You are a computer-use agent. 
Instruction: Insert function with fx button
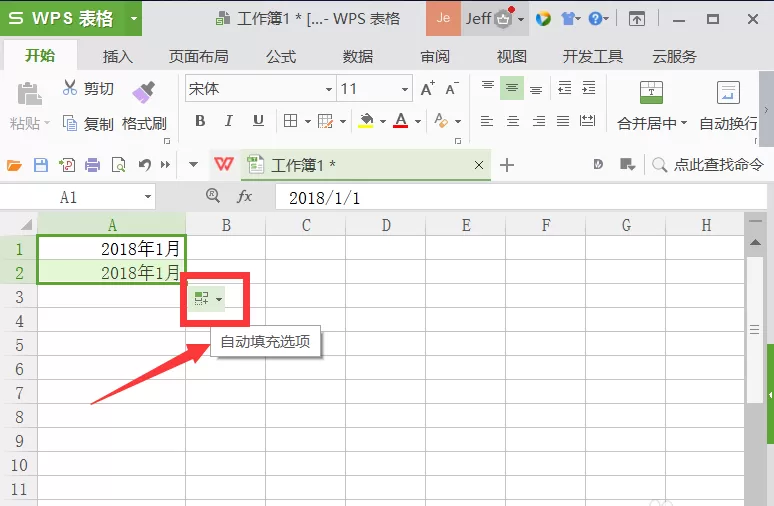(244, 197)
